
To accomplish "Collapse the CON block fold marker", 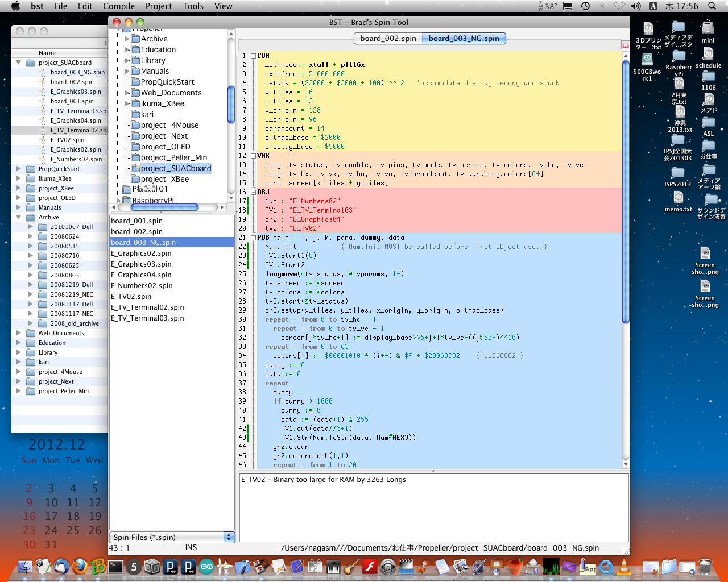I will [x=253, y=56].
